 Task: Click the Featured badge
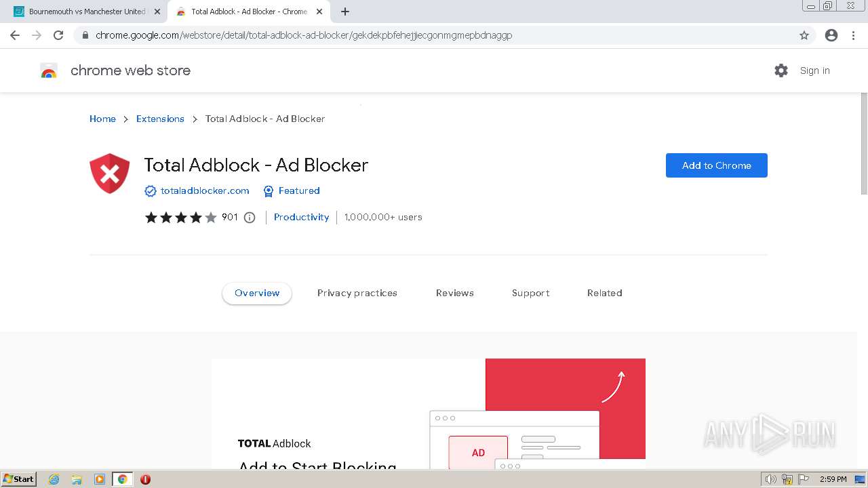coord(292,191)
